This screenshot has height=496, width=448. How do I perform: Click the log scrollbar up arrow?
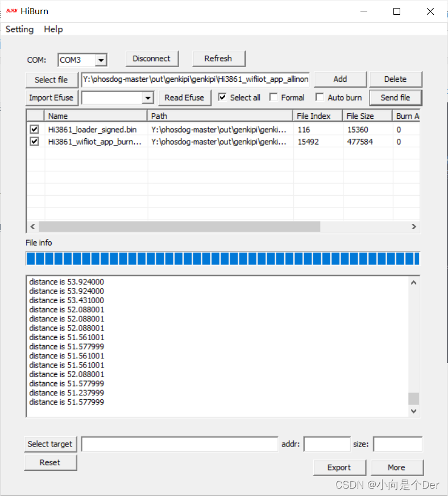click(x=414, y=282)
